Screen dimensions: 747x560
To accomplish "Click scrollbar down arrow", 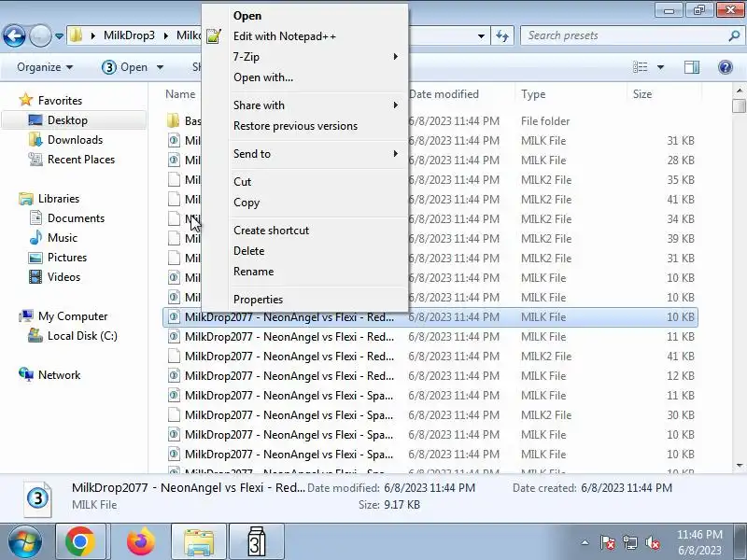I will point(739,465).
